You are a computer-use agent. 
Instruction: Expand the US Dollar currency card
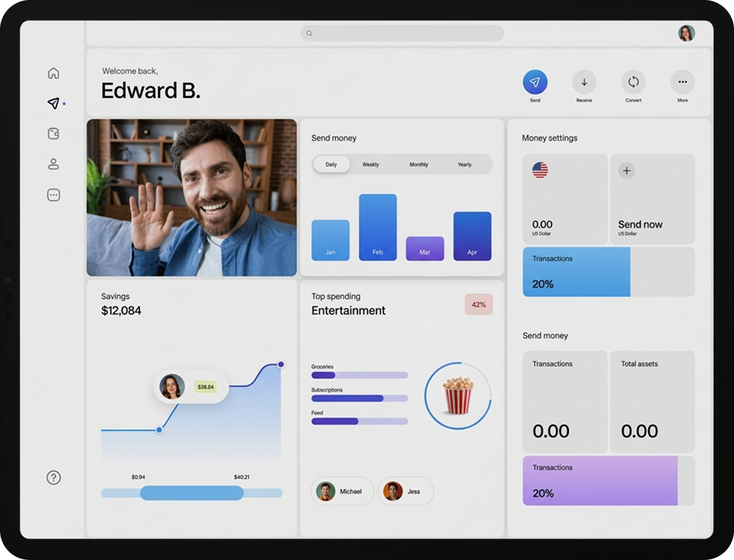pyautogui.click(x=564, y=198)
